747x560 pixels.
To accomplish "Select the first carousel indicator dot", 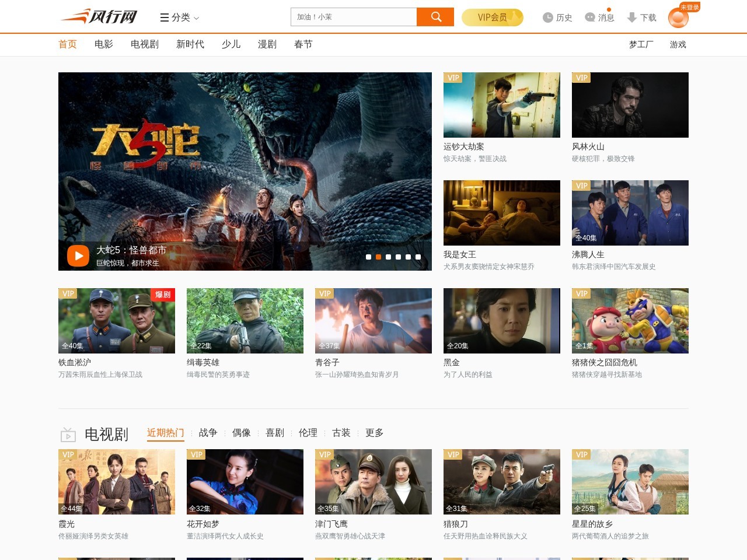I will click(368, 257).
